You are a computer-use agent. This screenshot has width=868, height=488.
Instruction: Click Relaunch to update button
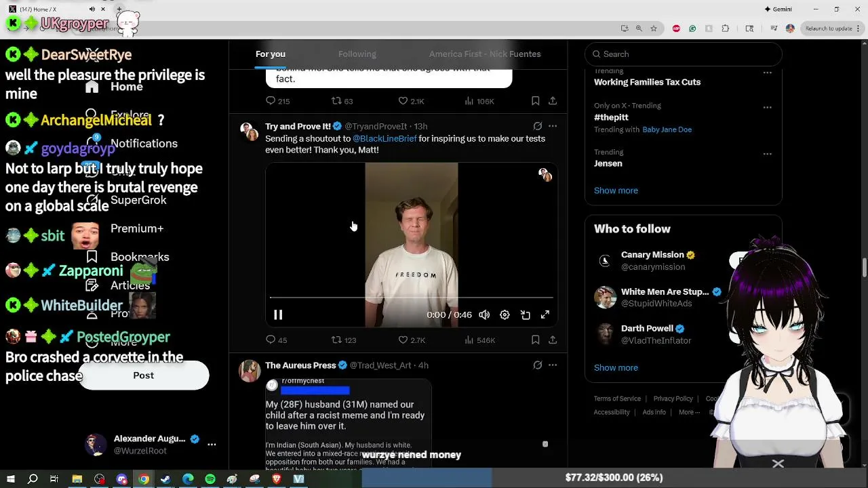click(x=829, y=28)
